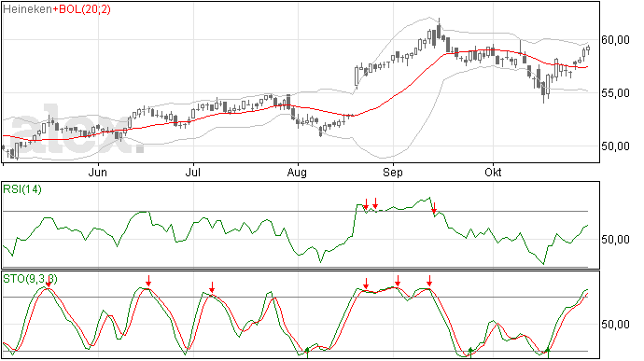Click the 50,00 price axis value in the main chart
The image size is (644, 361).
pos(615,146)
